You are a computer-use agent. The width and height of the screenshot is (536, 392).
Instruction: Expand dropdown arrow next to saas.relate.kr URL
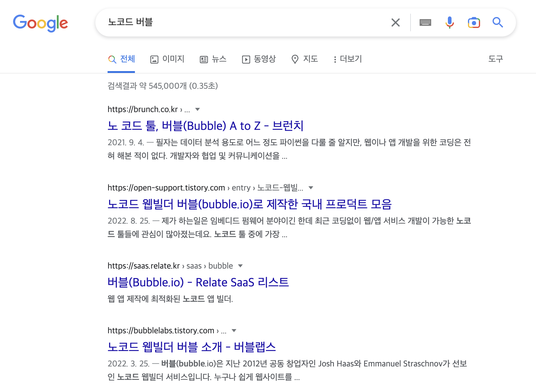click(x=240, y=266)
